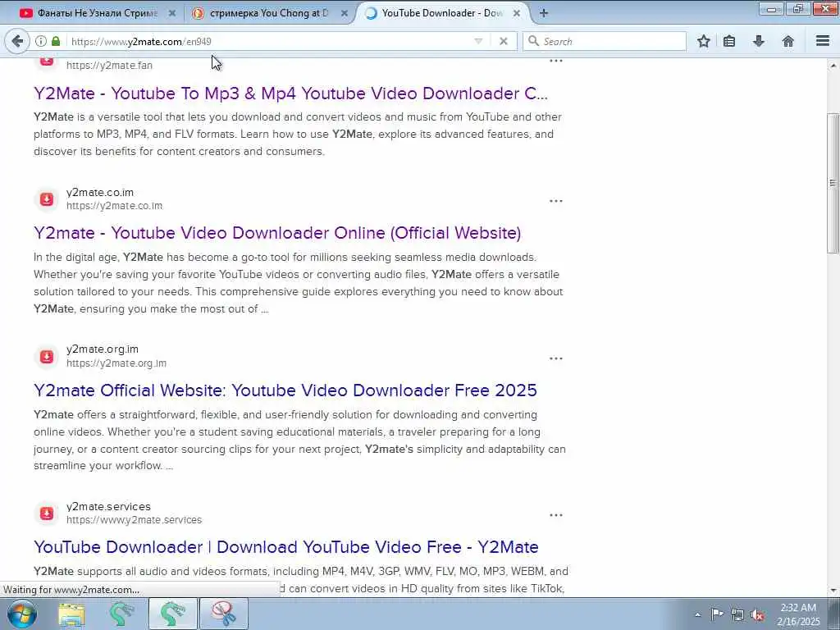Click the scrollbar up arrow
Screen dimensions: 840x630
tap(833, 66)
